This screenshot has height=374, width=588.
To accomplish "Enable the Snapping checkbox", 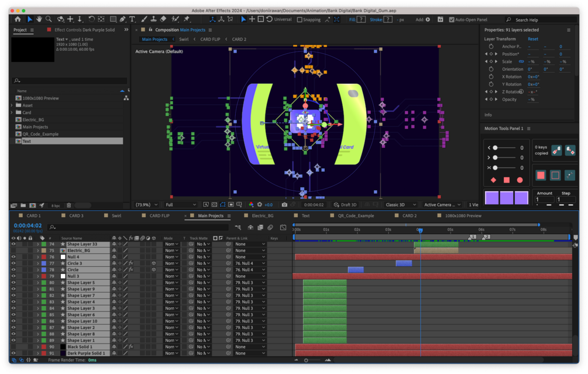I will pos(300,19).
